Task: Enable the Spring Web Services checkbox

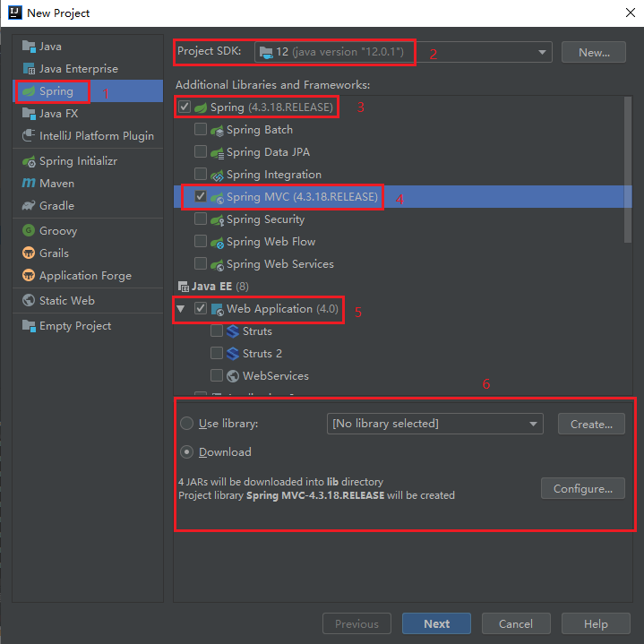Action: [x=201, y=263]
